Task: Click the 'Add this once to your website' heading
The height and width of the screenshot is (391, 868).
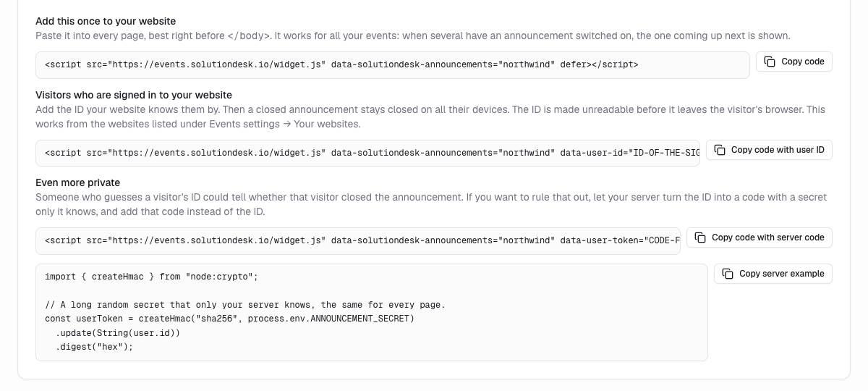Action: pyautogui.click(x=106, y=21)
